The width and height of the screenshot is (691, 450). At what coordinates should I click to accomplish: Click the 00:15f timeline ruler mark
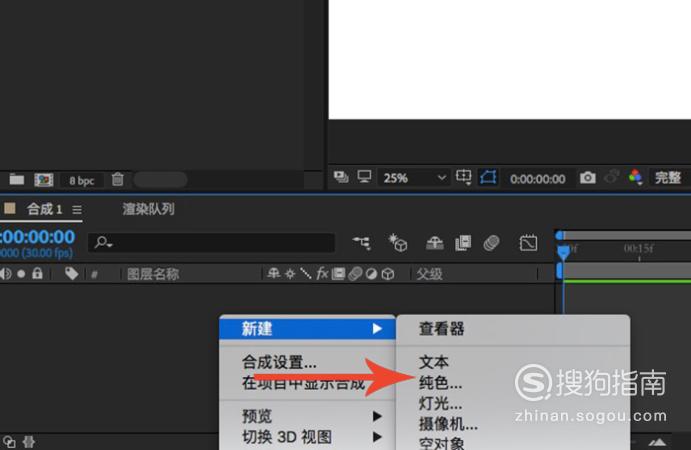click(x=639, y=249)
